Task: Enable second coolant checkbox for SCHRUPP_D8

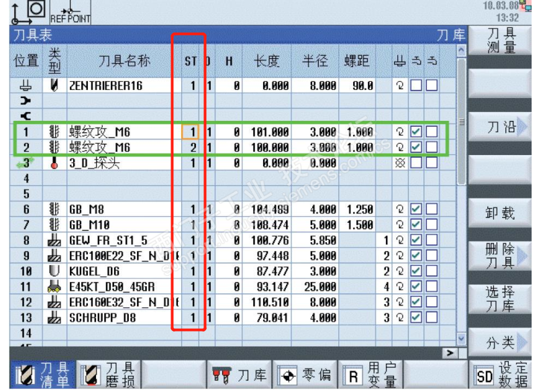Action: [x=432, y=317]
